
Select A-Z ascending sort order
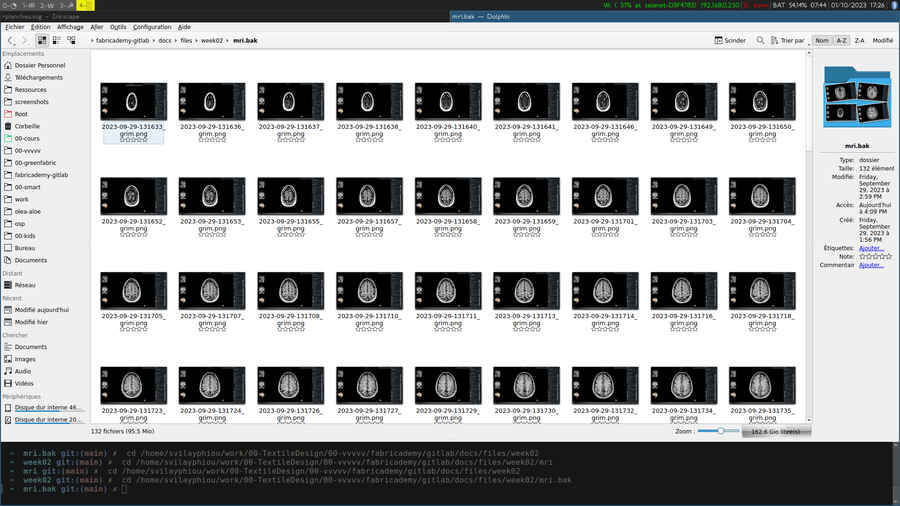[x=841, y=41]
